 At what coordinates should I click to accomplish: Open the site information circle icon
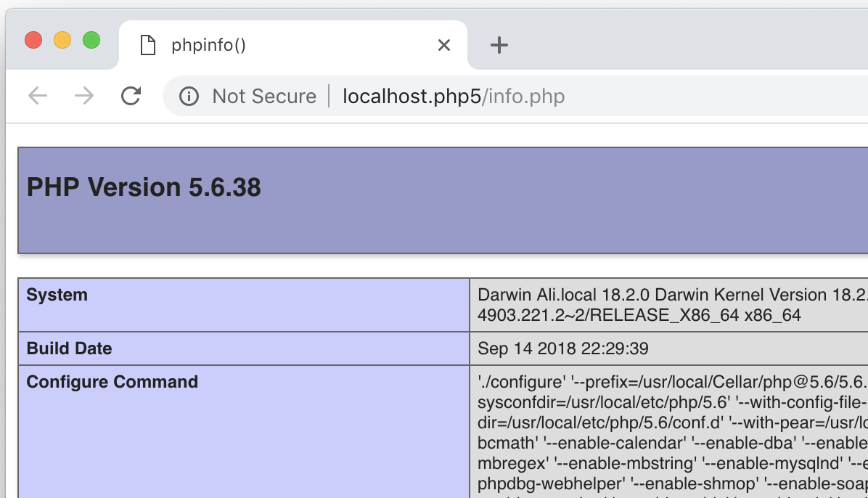(189, 96)
